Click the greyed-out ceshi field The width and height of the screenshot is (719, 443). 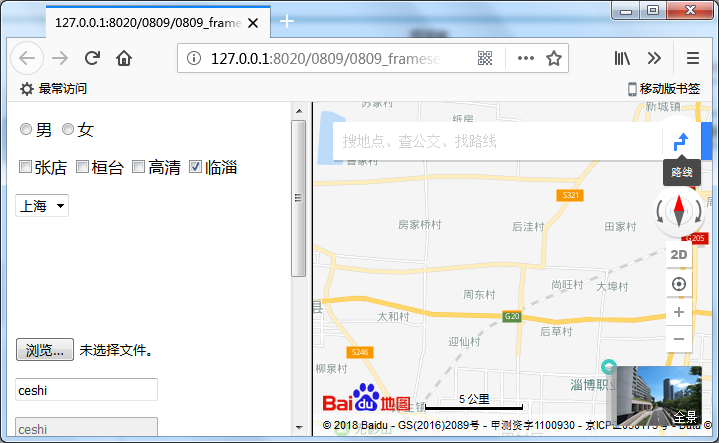pos(86,427)
